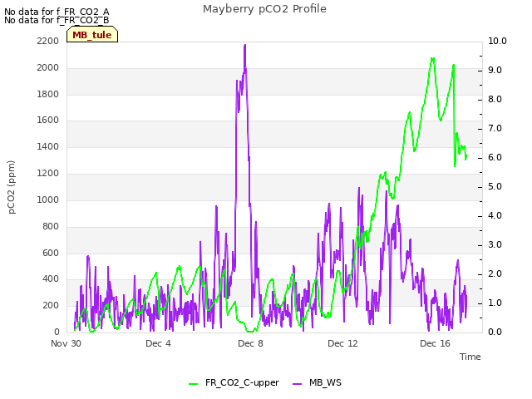532x399 pixels.
Task: Click the Dec 12 x-axis tick label
Action: coord(342,343)
